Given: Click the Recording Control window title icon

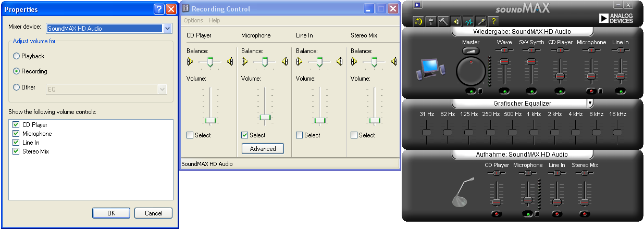Looking at the screenshot, I should click(x=185, y=9).
